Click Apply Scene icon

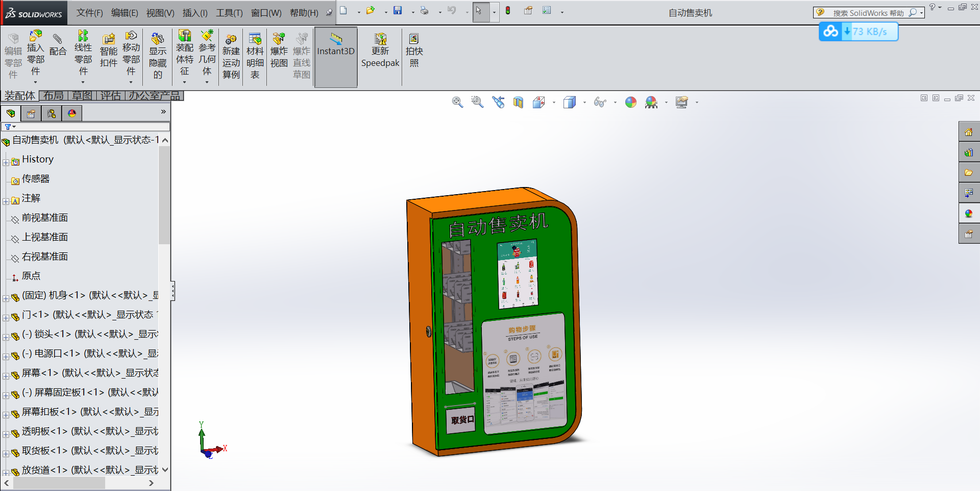(651, 102)
